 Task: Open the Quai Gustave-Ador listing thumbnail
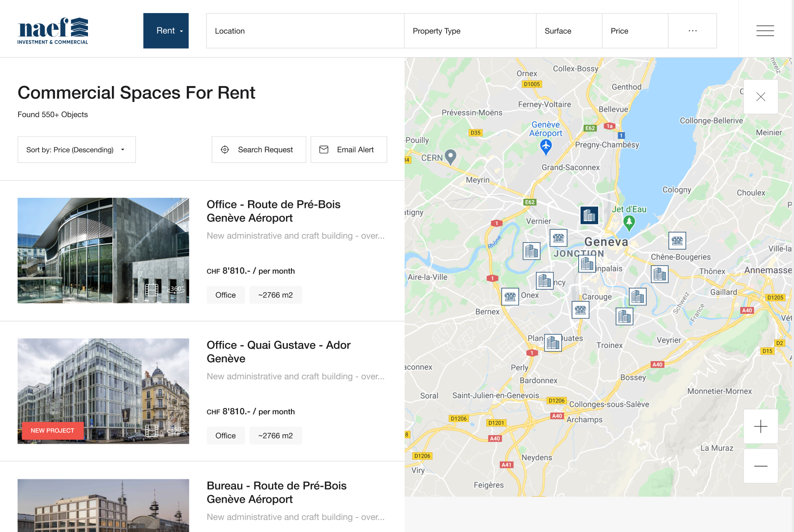[x=103, y=391]
